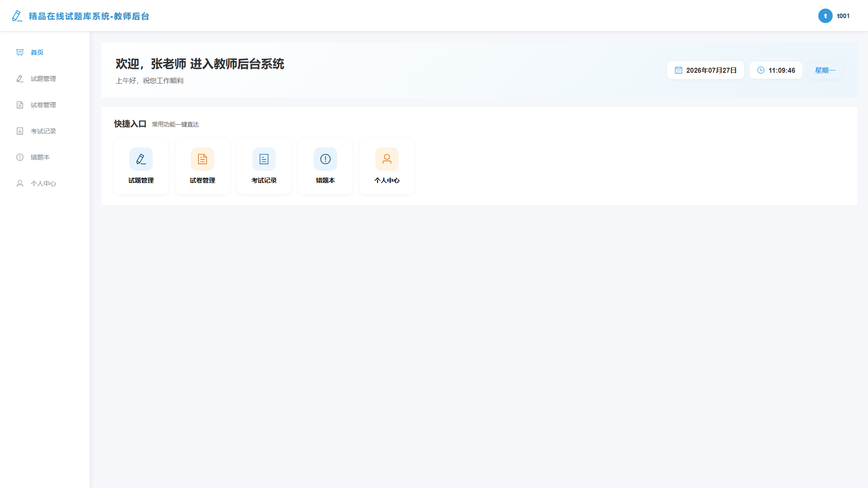
Task: Click the 快捷入口 section heading
Action: coord(130,124)
